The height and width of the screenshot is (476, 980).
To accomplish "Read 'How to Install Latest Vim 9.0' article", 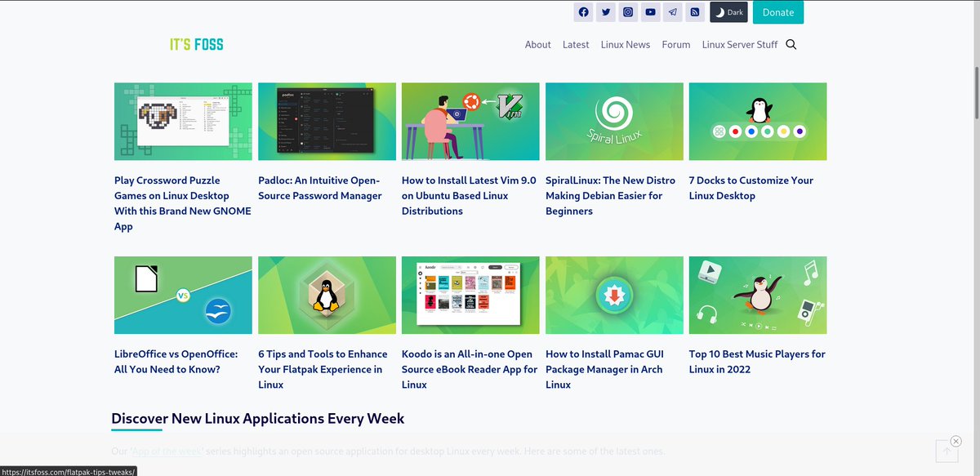I will (x=469, y=196).
